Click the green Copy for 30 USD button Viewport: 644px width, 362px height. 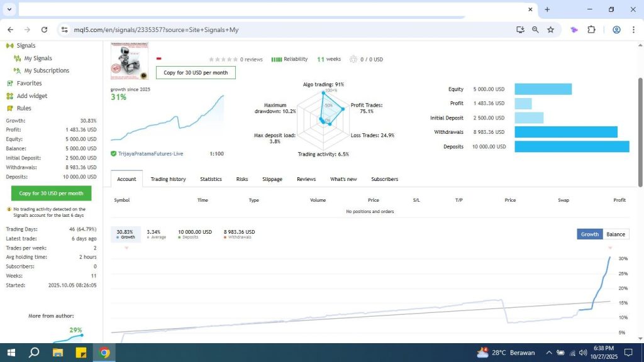(x=51, y=194)
